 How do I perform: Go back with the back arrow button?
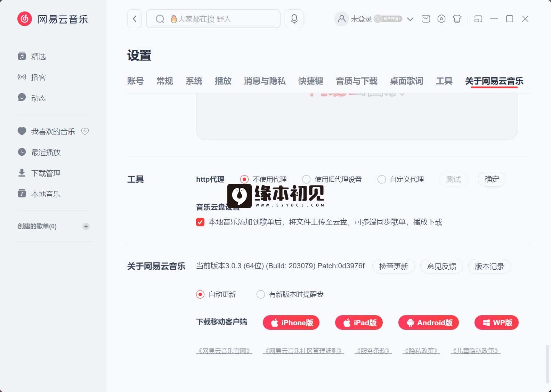click(x=135, y=19)
